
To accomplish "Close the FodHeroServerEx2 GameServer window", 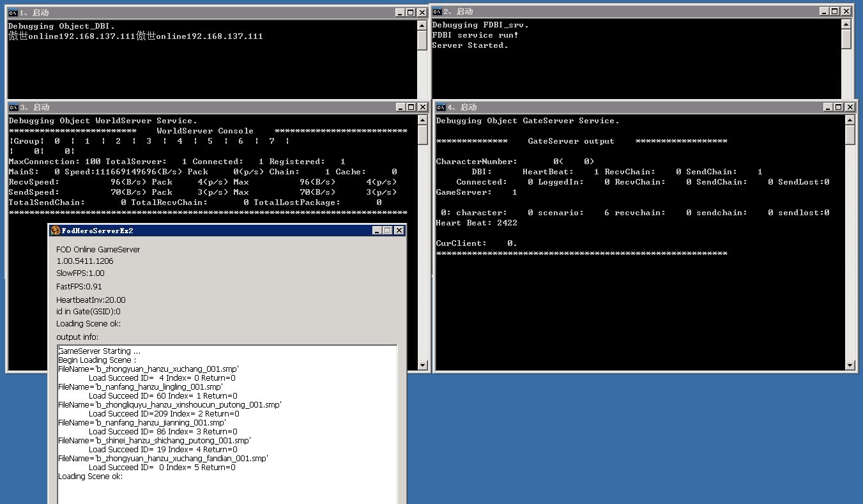I will (x=399, y=231).
